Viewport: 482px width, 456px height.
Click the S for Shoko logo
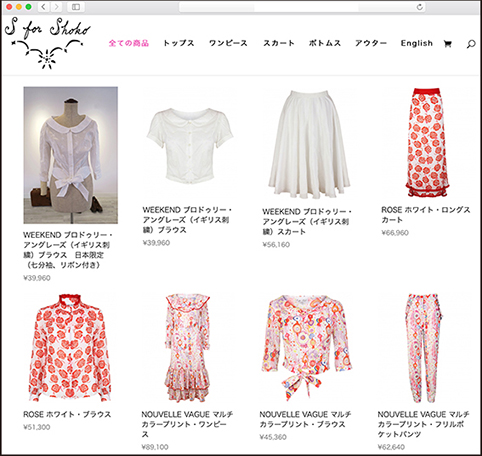pyautogui.click(x=47, y=43)
